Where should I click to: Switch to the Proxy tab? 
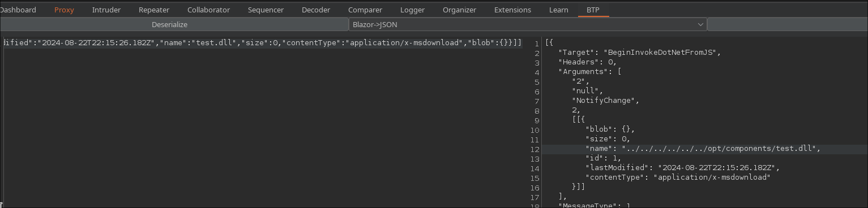tap(64, 10)
